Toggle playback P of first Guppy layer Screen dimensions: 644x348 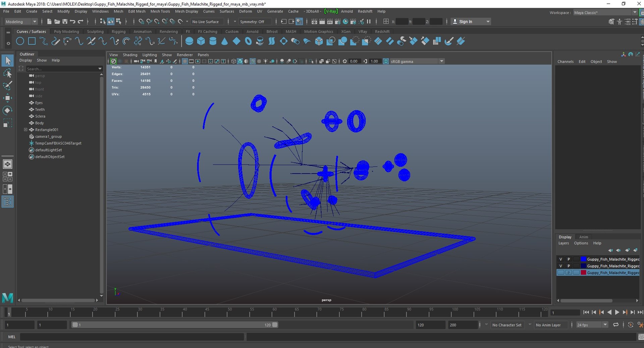tap(569, 259)
